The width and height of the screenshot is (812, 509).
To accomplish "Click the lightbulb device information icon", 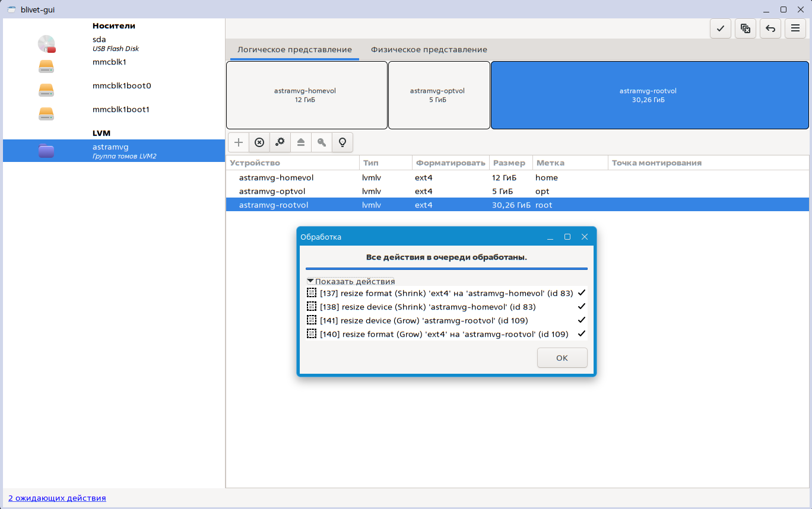I will [342, 142].
